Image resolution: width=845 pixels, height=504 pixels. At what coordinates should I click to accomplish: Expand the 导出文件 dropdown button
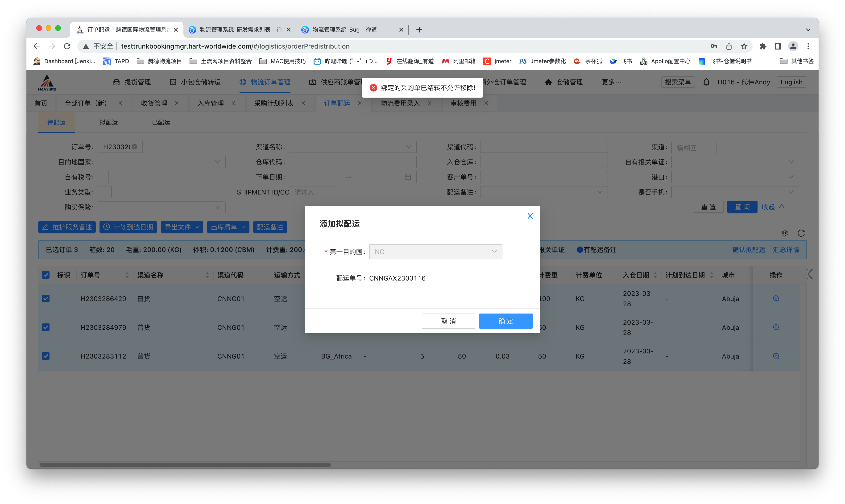(x=182, y=227)
